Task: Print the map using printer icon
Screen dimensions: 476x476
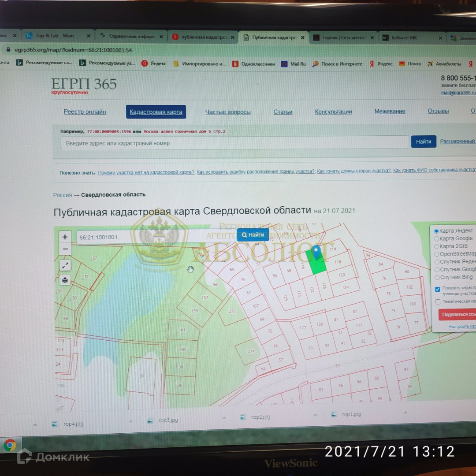Action: click(x=65, y=280)
